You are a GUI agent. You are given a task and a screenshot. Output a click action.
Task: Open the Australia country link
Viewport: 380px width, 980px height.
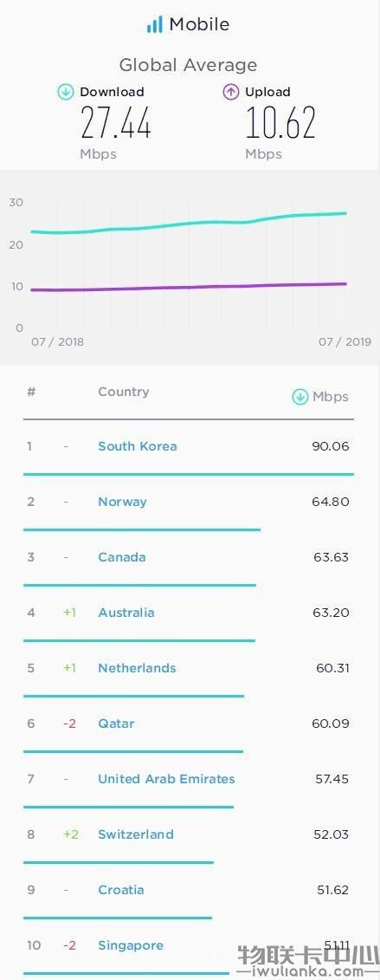(126, 613)
